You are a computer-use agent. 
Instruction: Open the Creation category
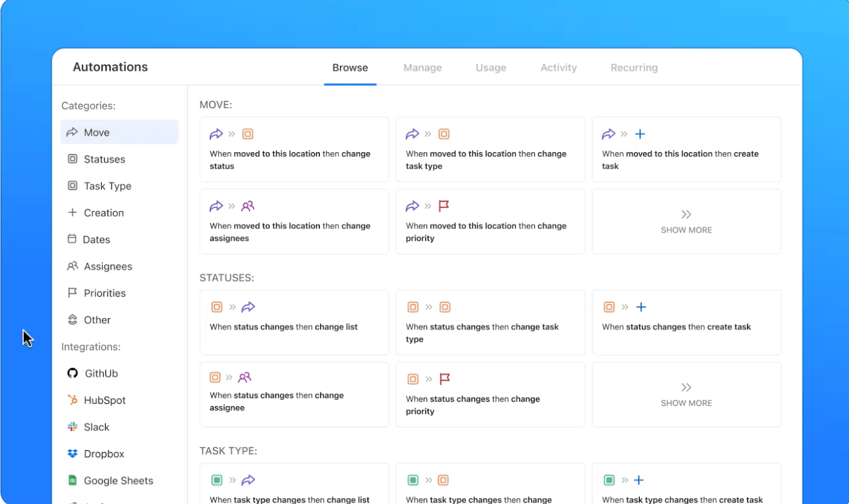(x=104, y=212)
